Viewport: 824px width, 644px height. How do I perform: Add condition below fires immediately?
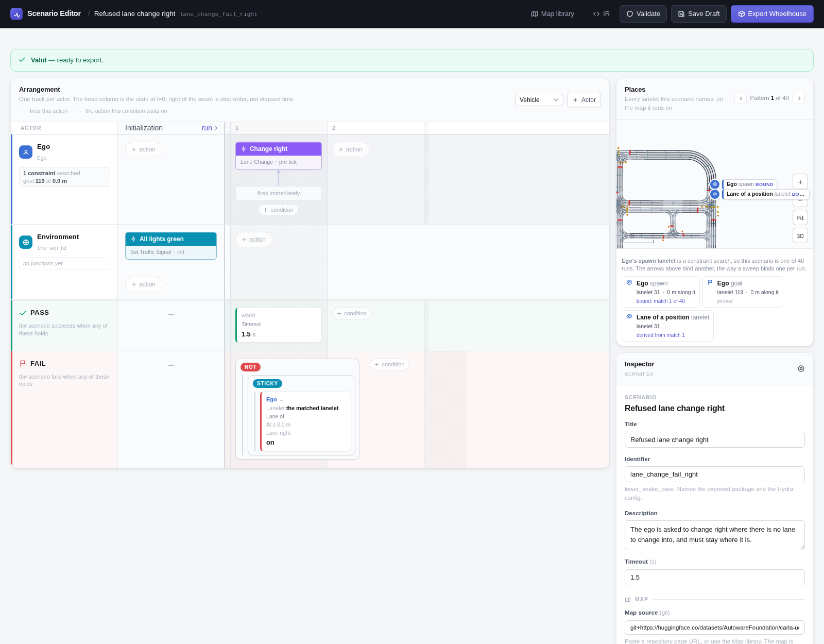tap(279, 210)
